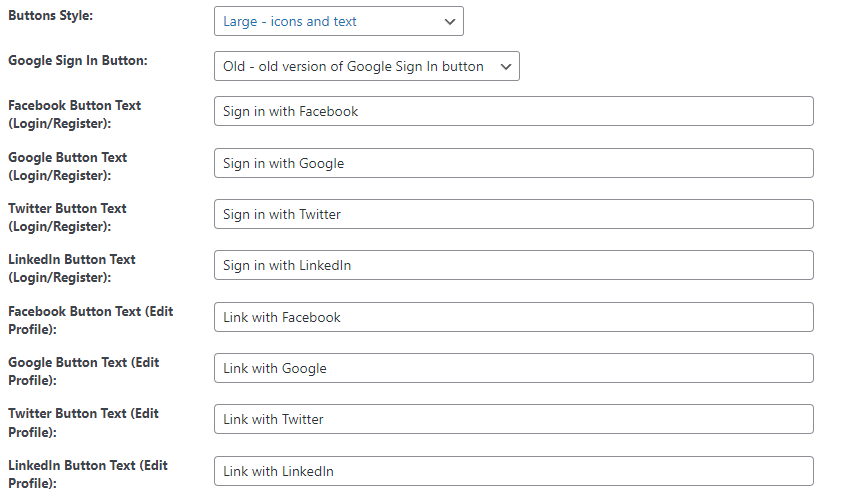Click the 'Link with Google' input field
The image size is (866, 502).
(x=514, y=368)
